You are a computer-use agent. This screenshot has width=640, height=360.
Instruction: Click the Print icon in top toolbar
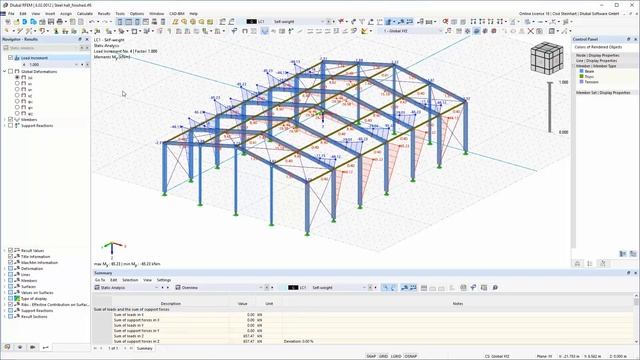[x=60, y=22]
